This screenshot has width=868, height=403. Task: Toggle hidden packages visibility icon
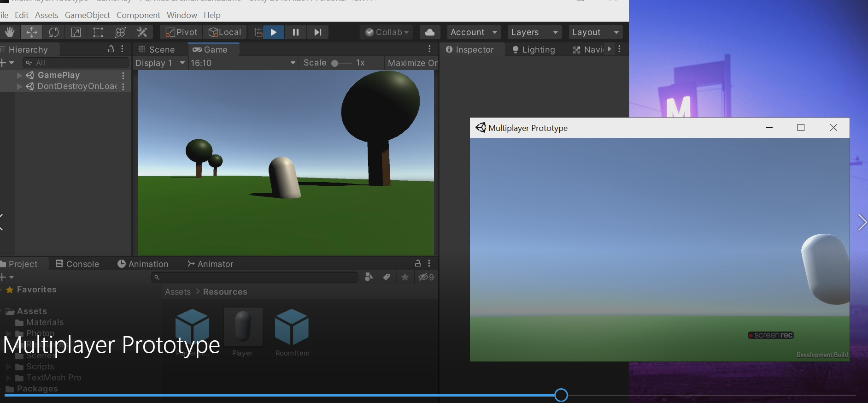coord(426,277)
